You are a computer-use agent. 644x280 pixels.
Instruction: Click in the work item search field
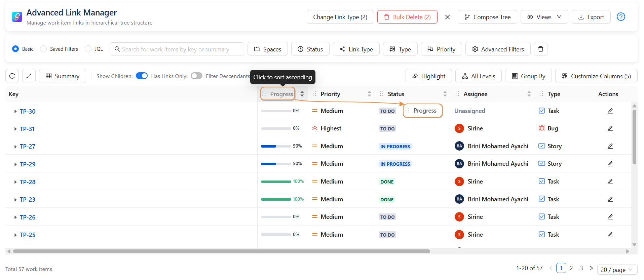point(177,49)
